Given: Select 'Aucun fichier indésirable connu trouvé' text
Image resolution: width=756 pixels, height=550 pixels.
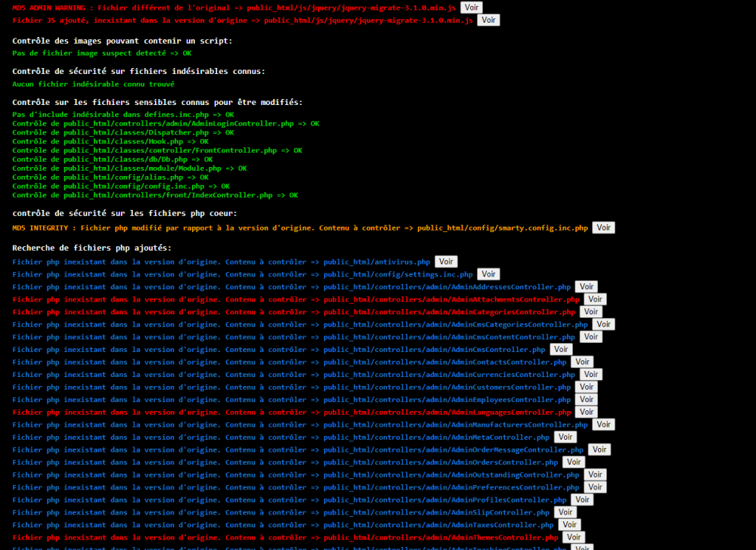Looking at the screenshot, I should (94, 84).
